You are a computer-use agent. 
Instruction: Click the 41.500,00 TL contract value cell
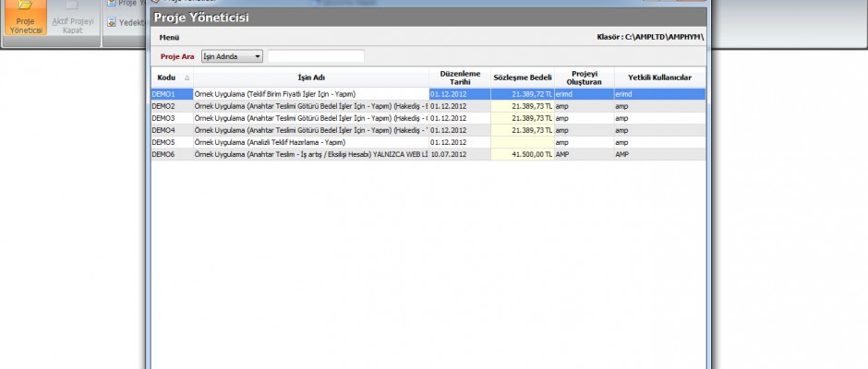coord(522,154)
